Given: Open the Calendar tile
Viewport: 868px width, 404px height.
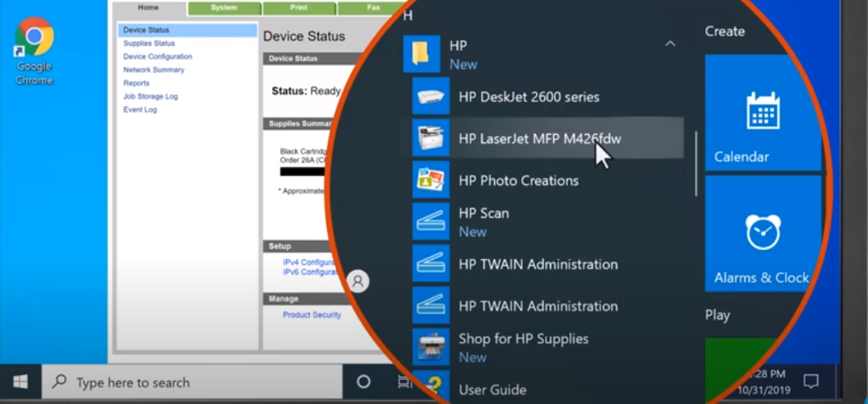Looking at the screenshot, I should pyautogui.click(x=763, y=113).
